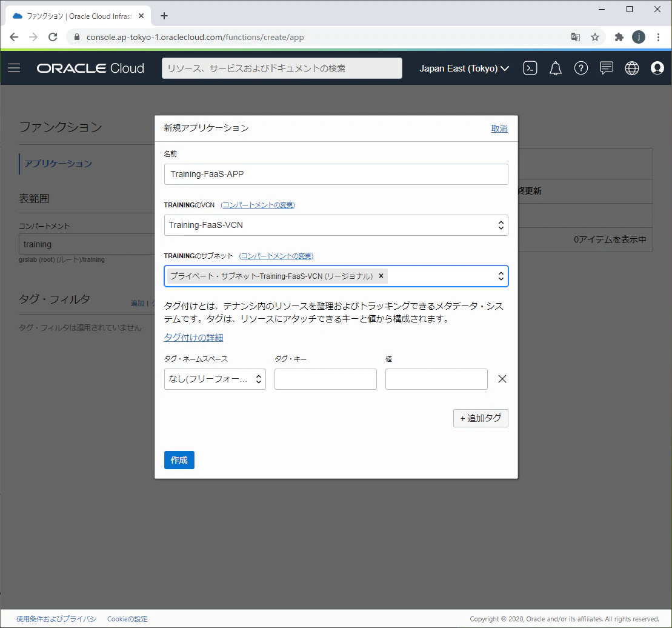The image size is (672, 628).
Task: Click subnet コンパートメントの変更 link
Action: click(x=276, y=256)
